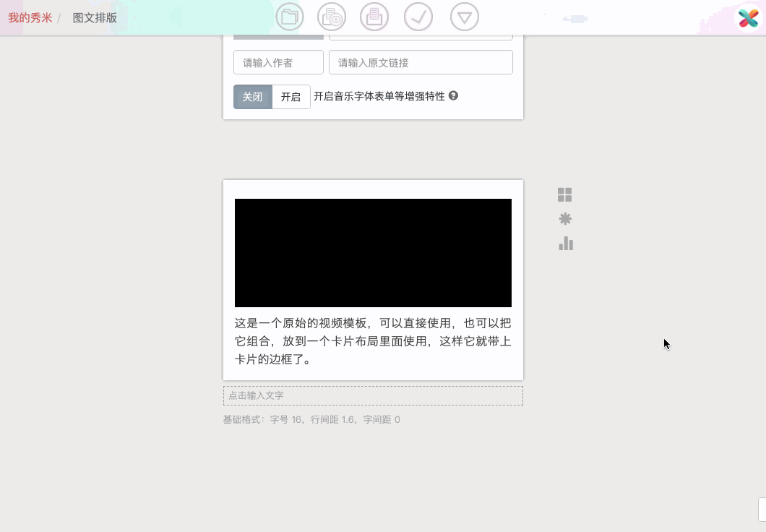
Task: Click the 开启音乐字体表单等增强特性 label
Action: 379,96
